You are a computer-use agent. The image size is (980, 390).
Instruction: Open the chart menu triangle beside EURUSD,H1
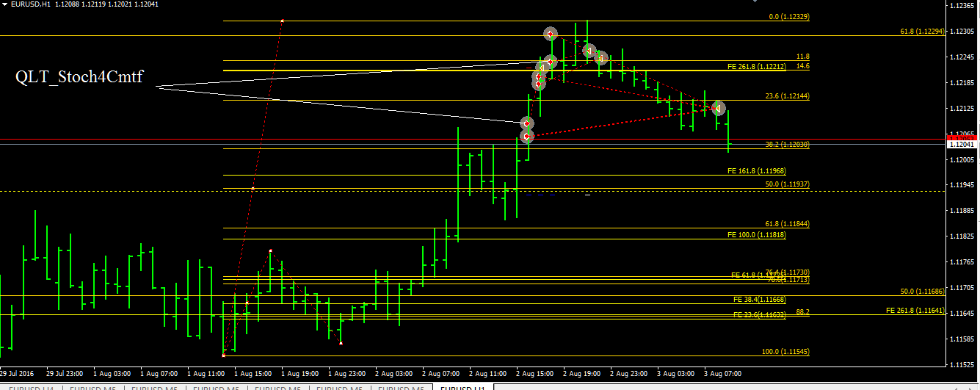[5, 4]
